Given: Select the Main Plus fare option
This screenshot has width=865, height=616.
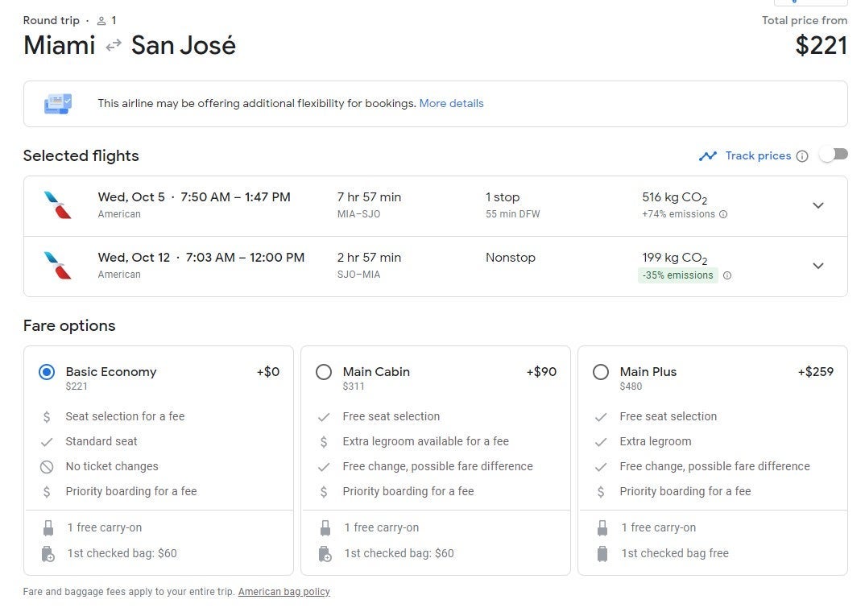Looking at the screenshot, I should (x=601, y=372).
